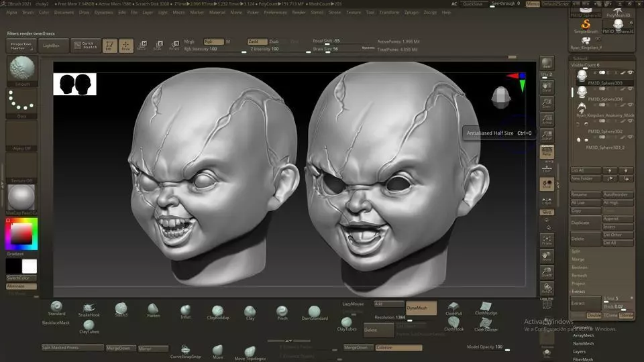
Task: Select the ClothTwister brush
Action: [486, 324]
